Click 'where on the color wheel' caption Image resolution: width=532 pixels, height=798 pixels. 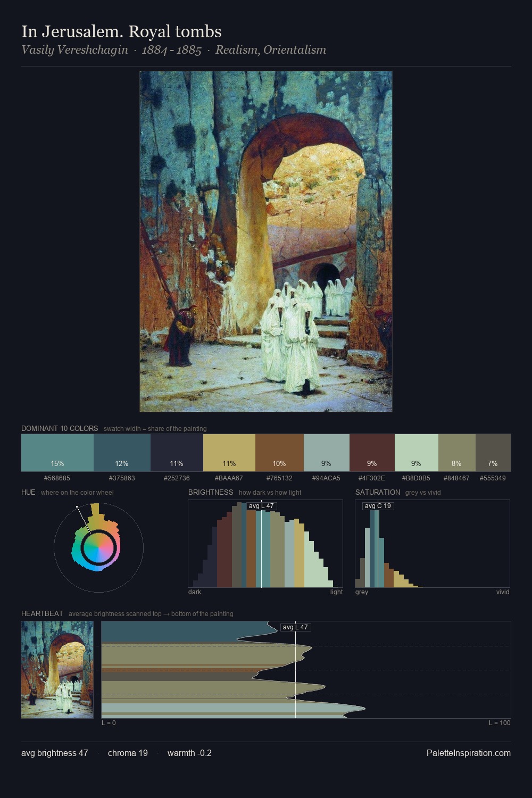tap(77, 493)
